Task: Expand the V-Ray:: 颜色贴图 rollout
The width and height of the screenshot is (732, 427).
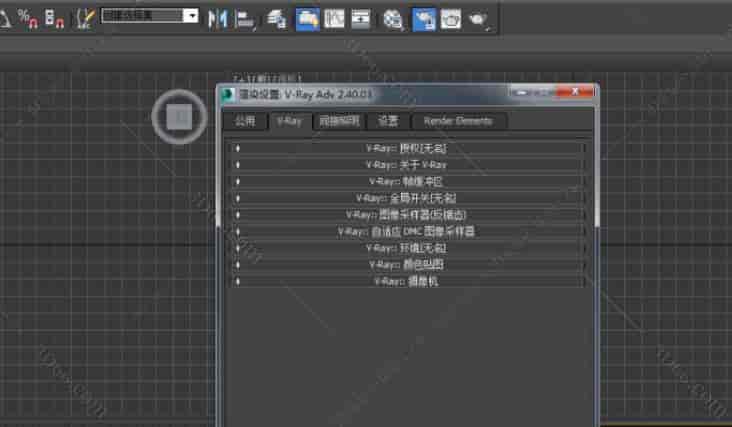Action: pyautogui.click(x=406, y=265)
